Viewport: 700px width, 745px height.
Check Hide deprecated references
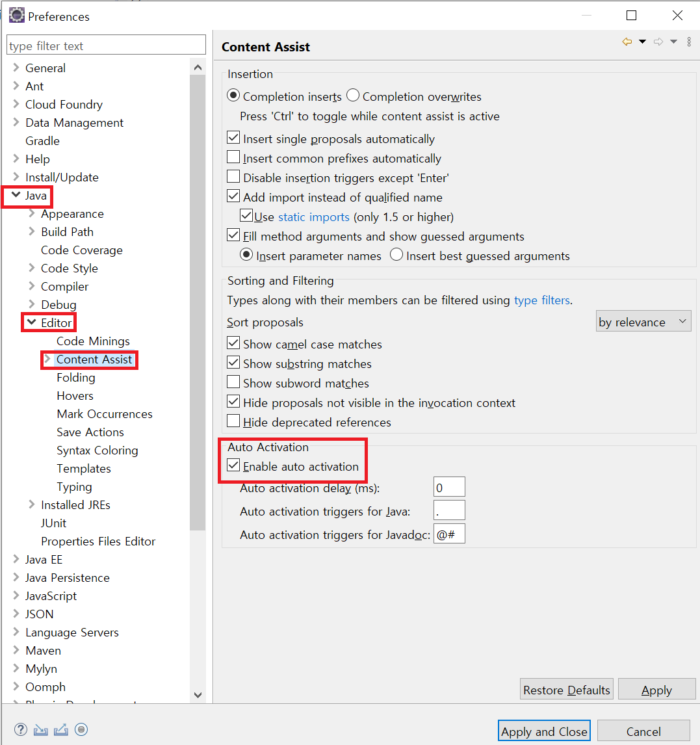(x=233, y=422)
